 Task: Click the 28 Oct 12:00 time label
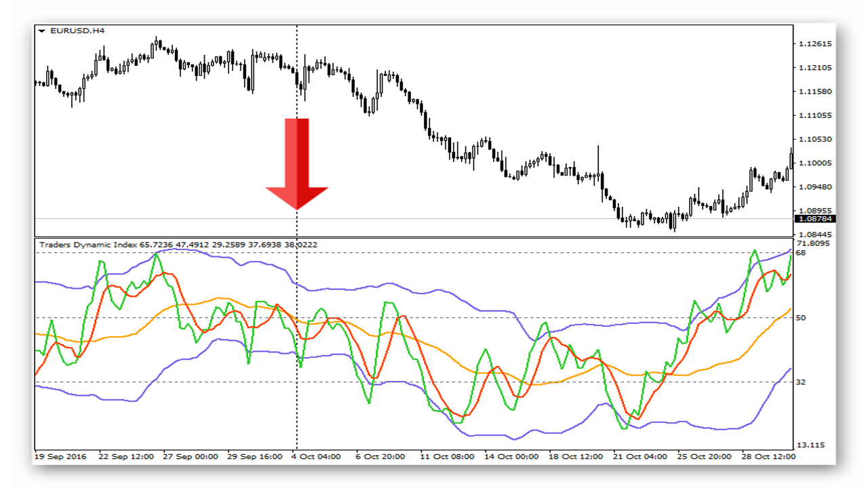[x=767, y=457]
